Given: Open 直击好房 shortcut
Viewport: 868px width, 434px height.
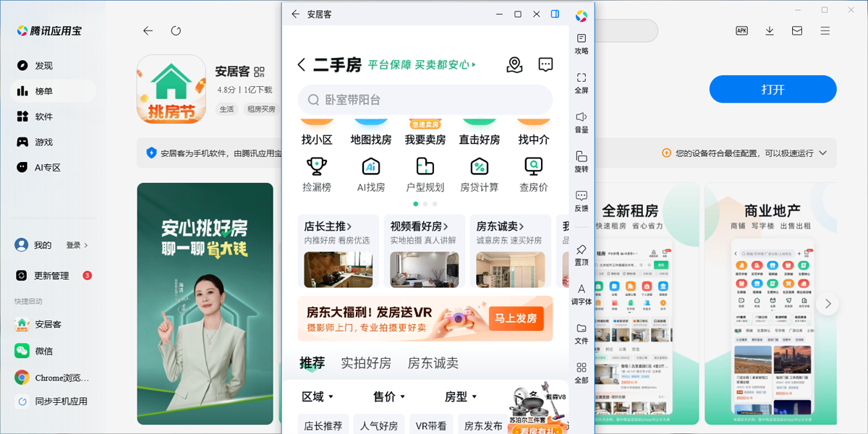Looking at the screenshot, I should [x=480, y=132].
